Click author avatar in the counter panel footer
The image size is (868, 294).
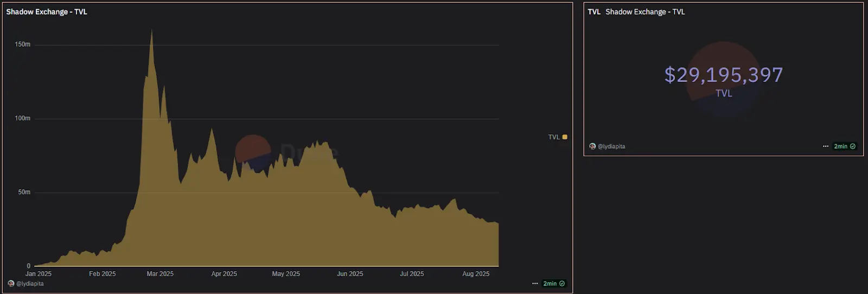click(592, 146)
